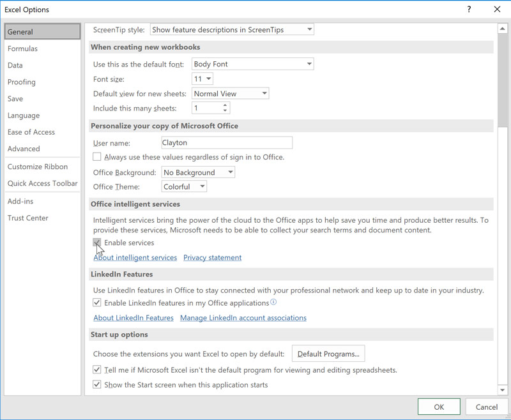This screenshot has height=420, width=511.
Task: Open Default view for new sheets dropdown
Action: 231,94
